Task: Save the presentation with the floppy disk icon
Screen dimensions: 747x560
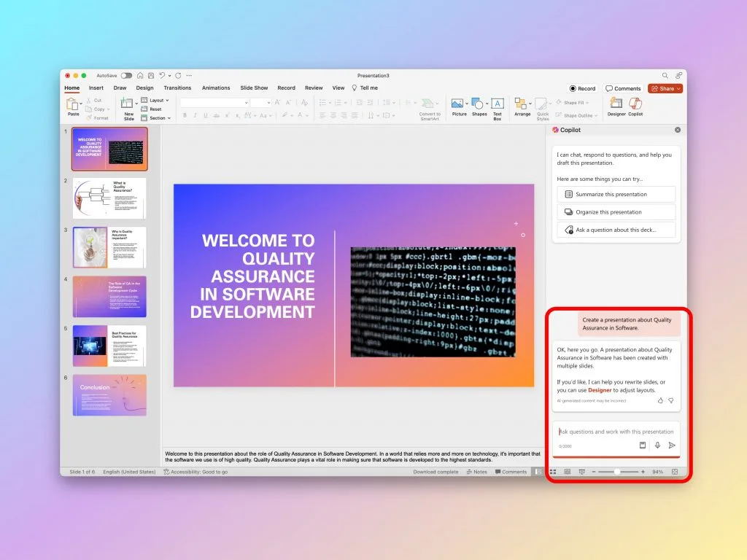Action: tap(151, 75)
